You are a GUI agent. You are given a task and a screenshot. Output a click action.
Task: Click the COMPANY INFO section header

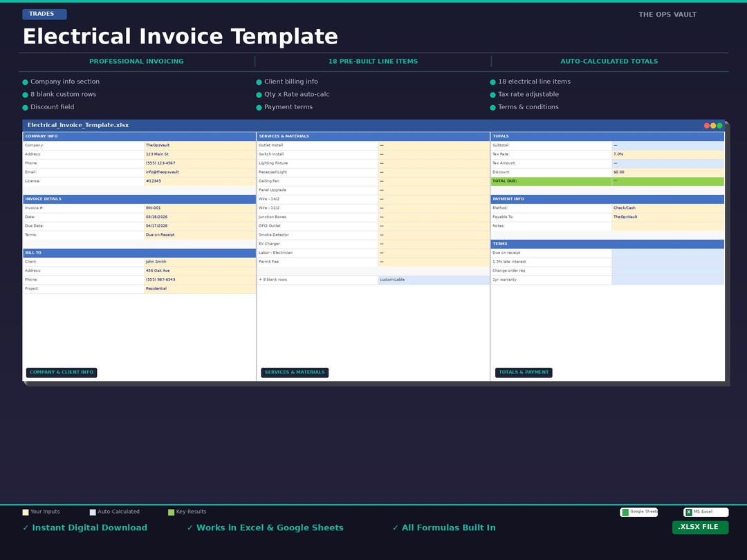tap(140, 136)
